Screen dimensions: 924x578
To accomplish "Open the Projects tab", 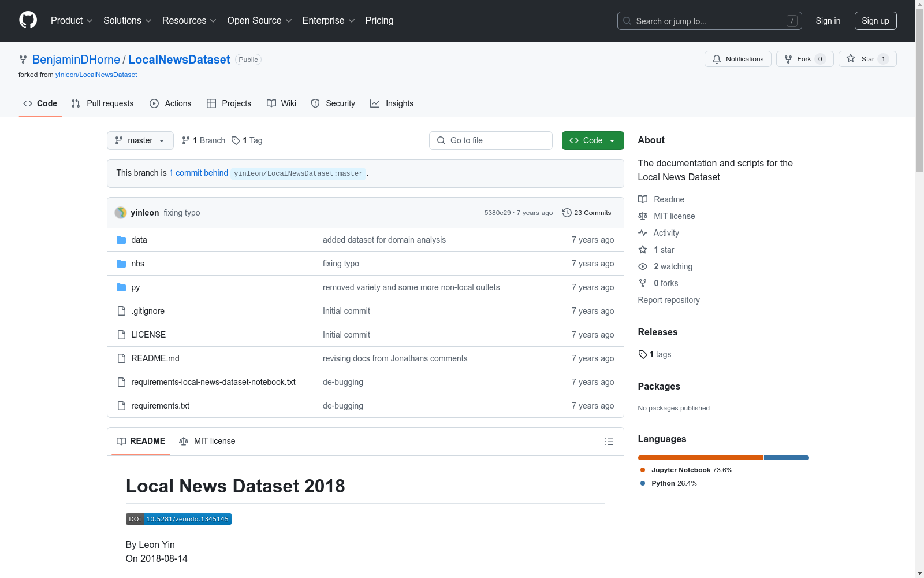I will tap(229, 103).
